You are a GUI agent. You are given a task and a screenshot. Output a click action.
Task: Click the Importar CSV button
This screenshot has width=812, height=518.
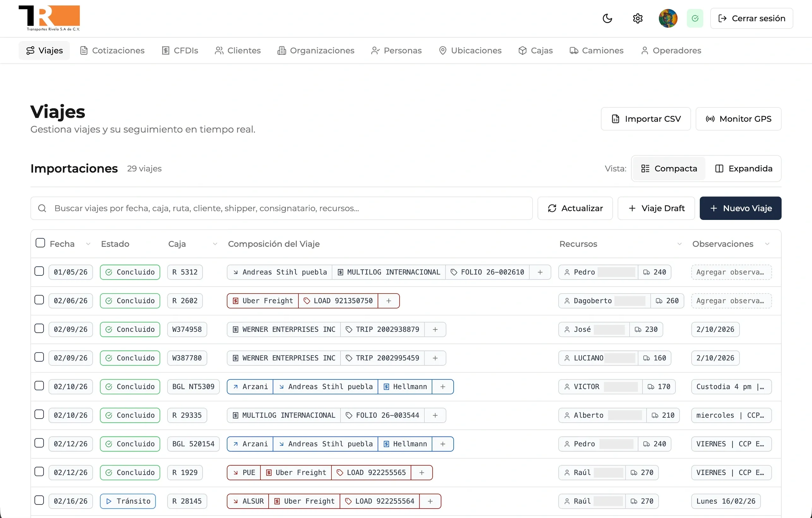645,119
